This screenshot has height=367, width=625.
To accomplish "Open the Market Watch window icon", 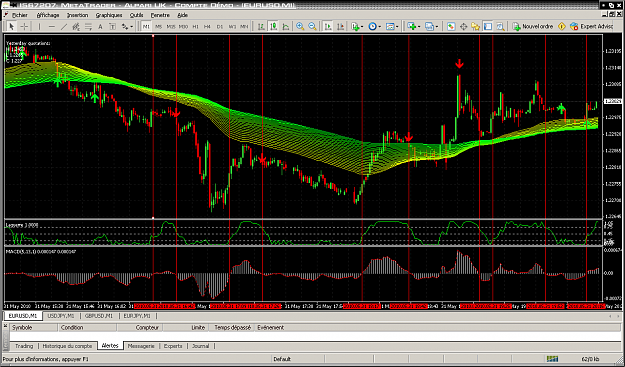I will coord(451,27).
